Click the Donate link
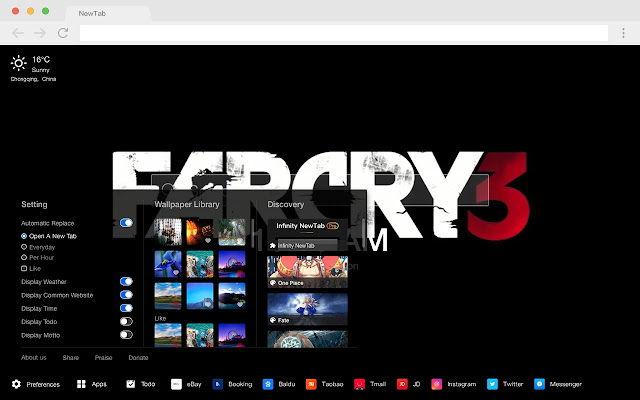Image resolution: width=640 pixels, height=400 pixels. click(138, 358)
